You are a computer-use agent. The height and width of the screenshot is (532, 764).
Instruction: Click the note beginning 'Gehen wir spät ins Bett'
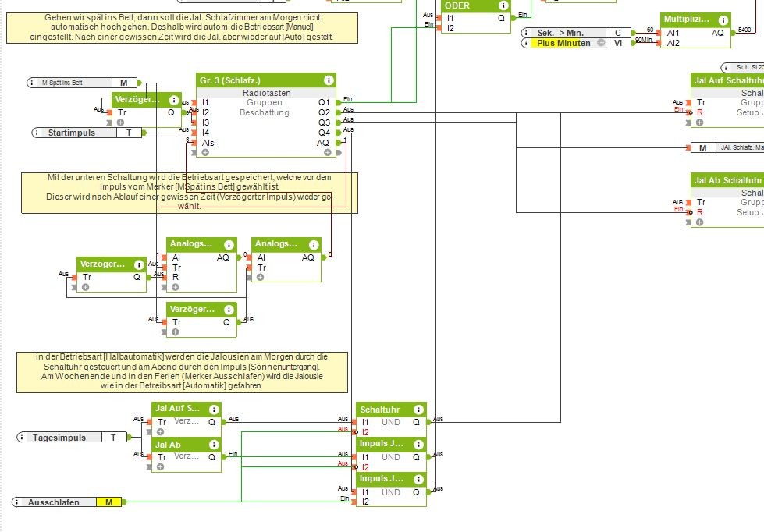coord(182,27)
